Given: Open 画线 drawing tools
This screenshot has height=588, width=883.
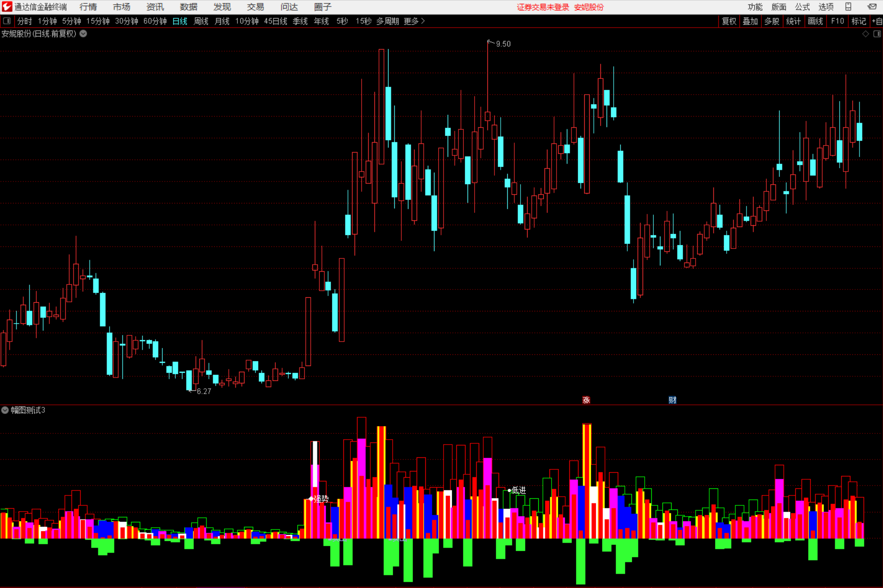Looking at the screenshot, I should click(x=815, y=21).
